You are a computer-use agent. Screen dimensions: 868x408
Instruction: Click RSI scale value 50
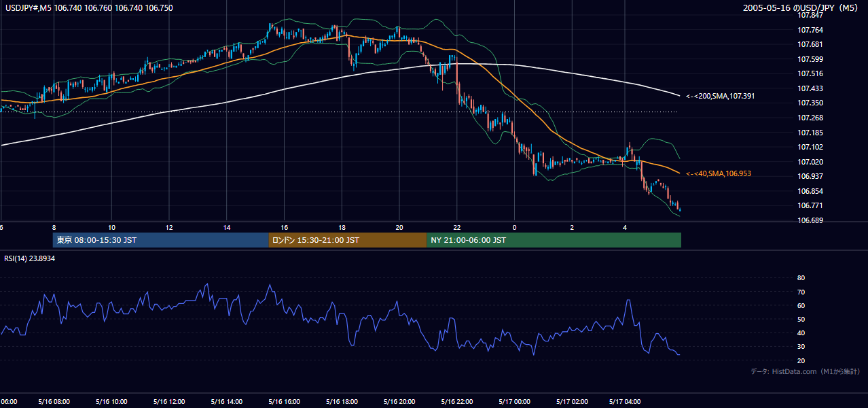point(801,319)
